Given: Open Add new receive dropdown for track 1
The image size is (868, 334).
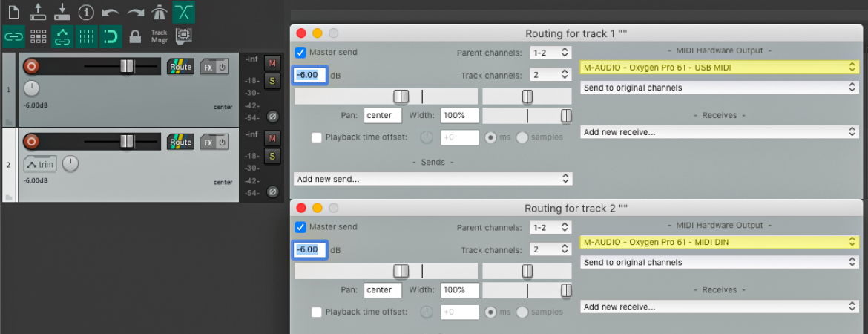Looking at the screenshot, I should pyautogui.click(x=720, y=132).
